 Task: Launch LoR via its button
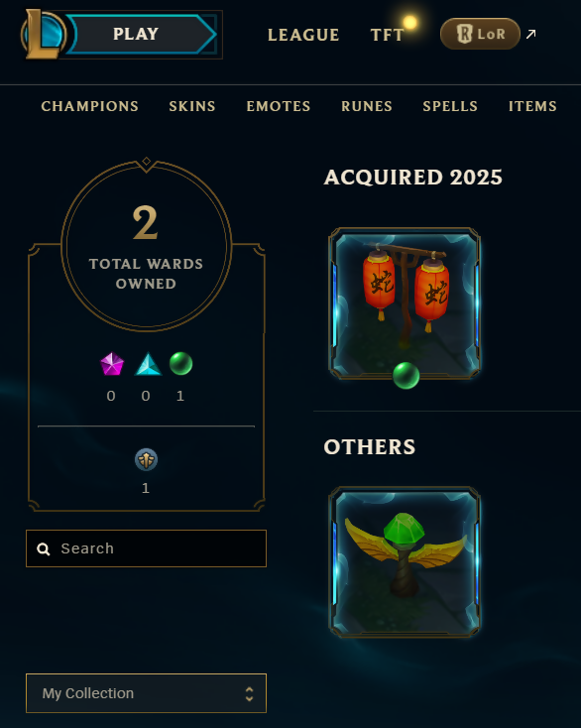pyautogui.click(x=480, y=34)
